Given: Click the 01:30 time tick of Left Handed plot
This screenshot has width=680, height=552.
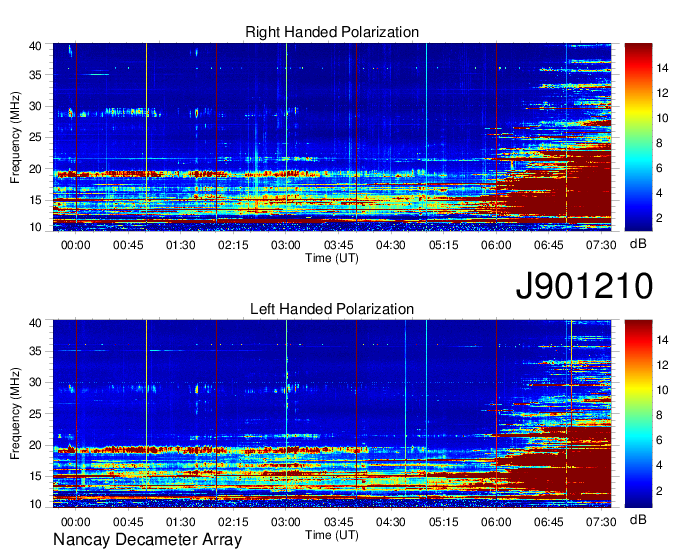Looking at the screenshot, I should pos(180,522).
